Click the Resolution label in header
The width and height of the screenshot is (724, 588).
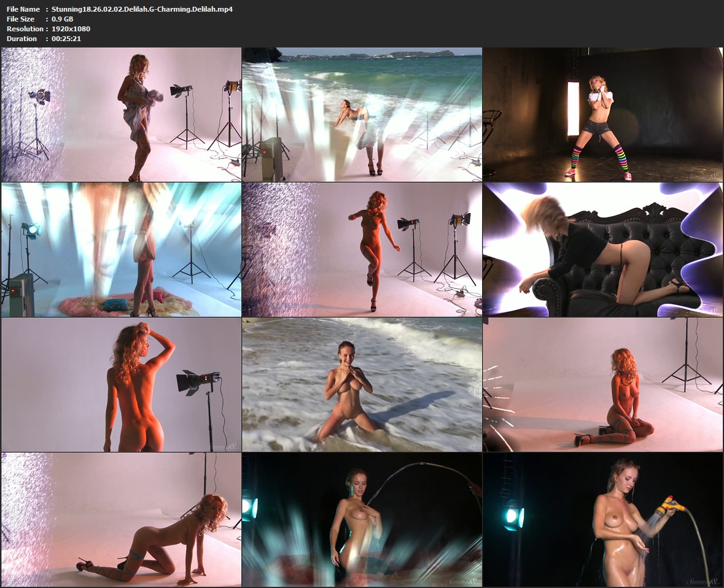(25, 29)
